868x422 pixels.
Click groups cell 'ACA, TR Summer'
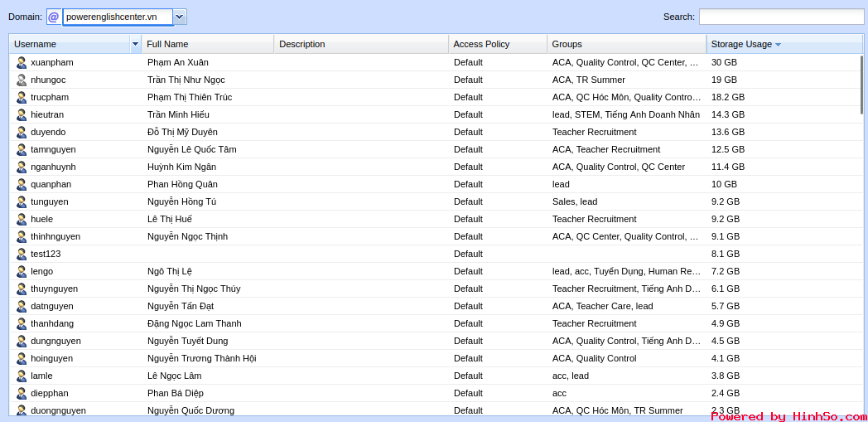tap(588, 80)
